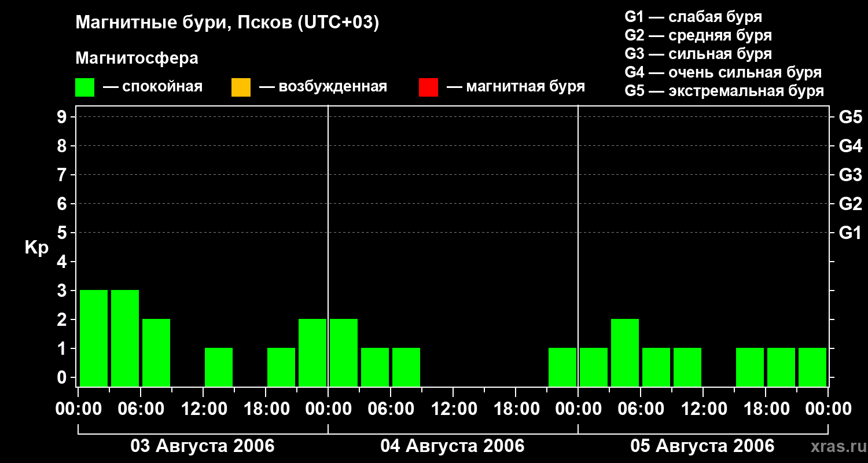This screenshot has height=463, width=868.
Task: Select the 'G4 — очень сильная буря' description line
Action: (723, 72)
